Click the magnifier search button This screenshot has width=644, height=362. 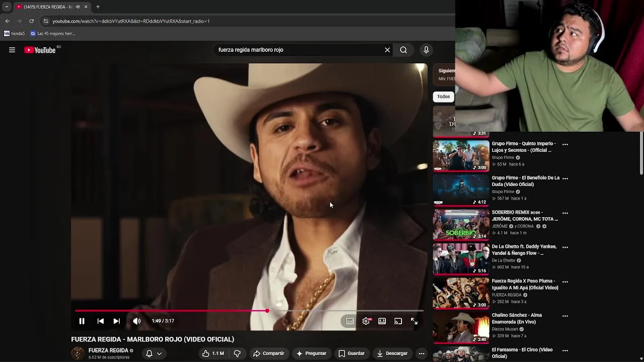click(404, 50)
